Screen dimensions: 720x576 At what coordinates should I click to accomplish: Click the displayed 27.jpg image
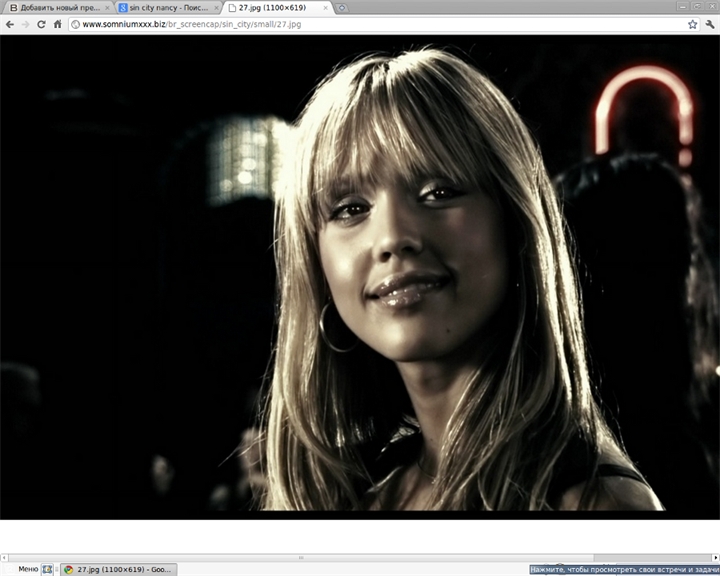click(360, 277)
